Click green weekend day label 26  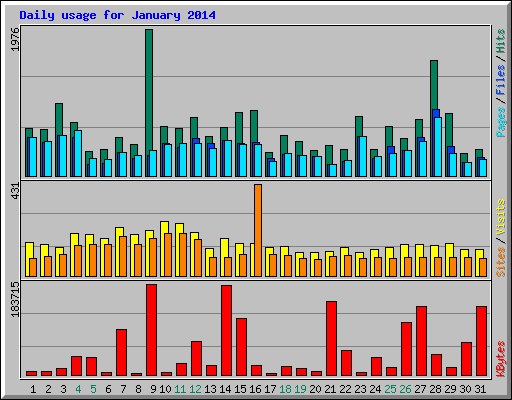pos(405,389)
